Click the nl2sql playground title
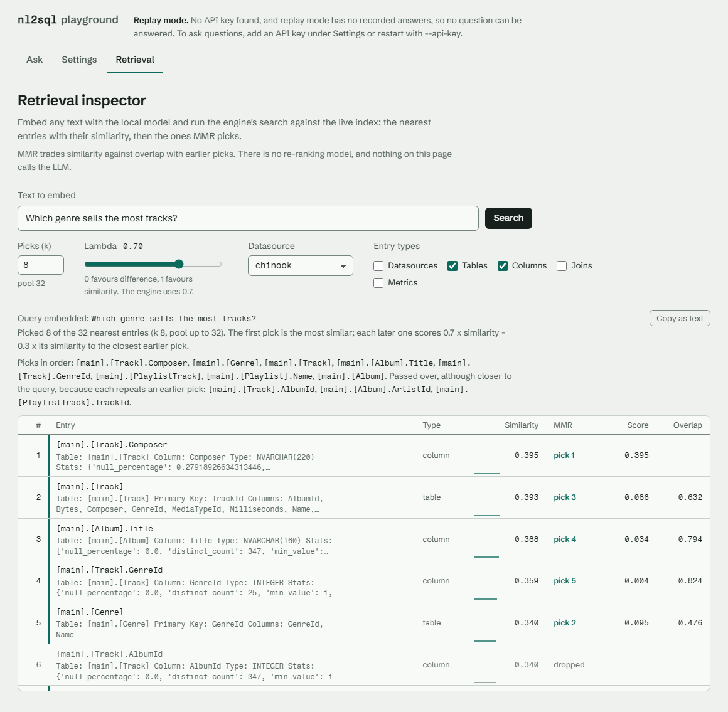Image resolution: width=728 pixels, height=712 pixels. point(68,19)
